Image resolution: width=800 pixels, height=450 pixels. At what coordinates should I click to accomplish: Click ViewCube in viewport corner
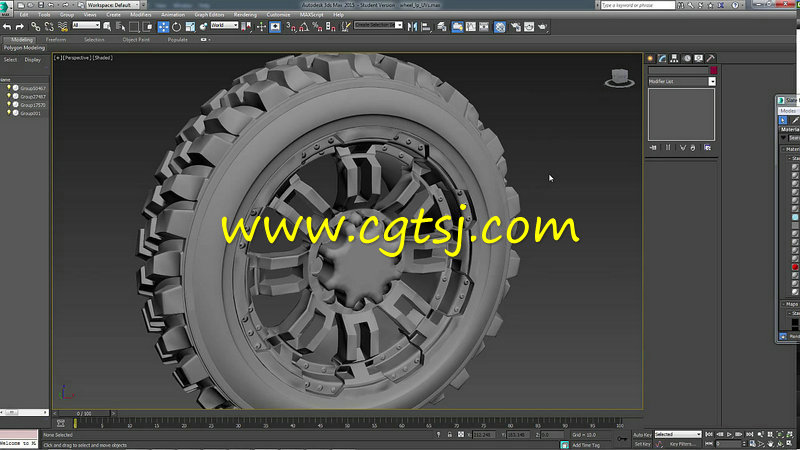[619, 78]
